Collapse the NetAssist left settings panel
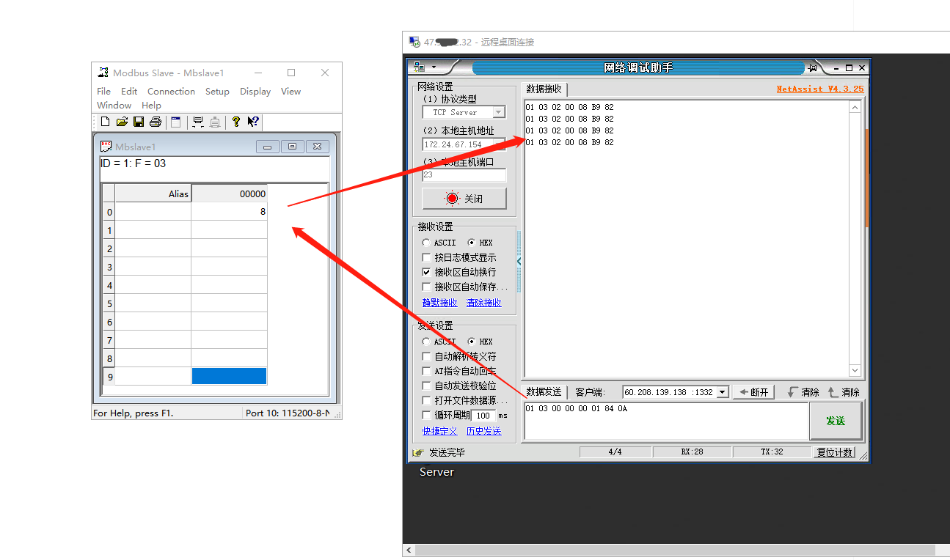This screenshot has width=950, height=560. pos(519,261)
